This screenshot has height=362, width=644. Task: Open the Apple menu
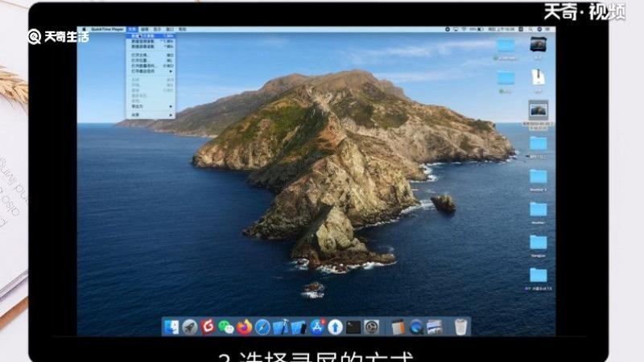[85, 30]
